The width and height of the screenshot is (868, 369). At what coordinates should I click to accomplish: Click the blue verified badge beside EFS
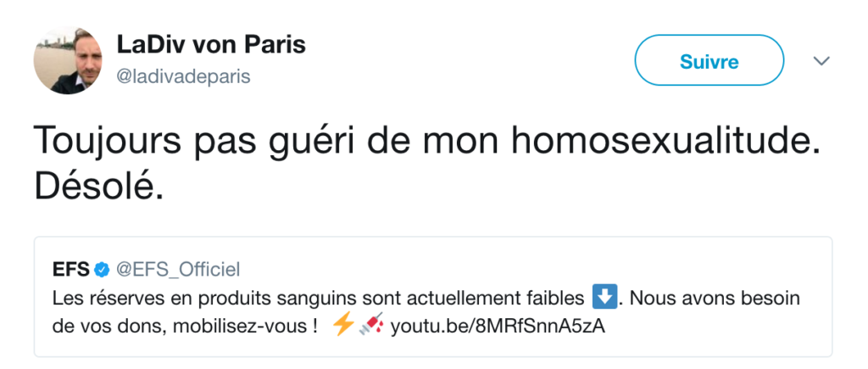pyautogui.click(x=102, y=270)
